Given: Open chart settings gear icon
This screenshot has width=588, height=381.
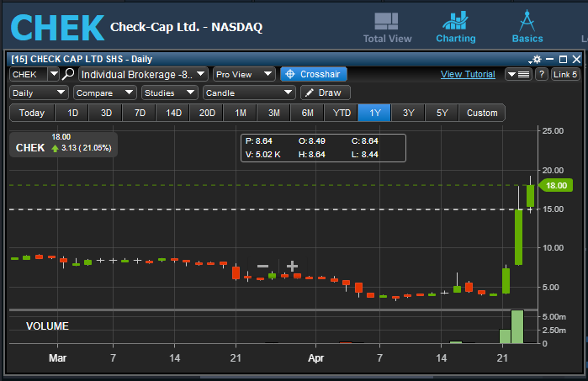Looking at the screenshot, I should click(536, 59).
